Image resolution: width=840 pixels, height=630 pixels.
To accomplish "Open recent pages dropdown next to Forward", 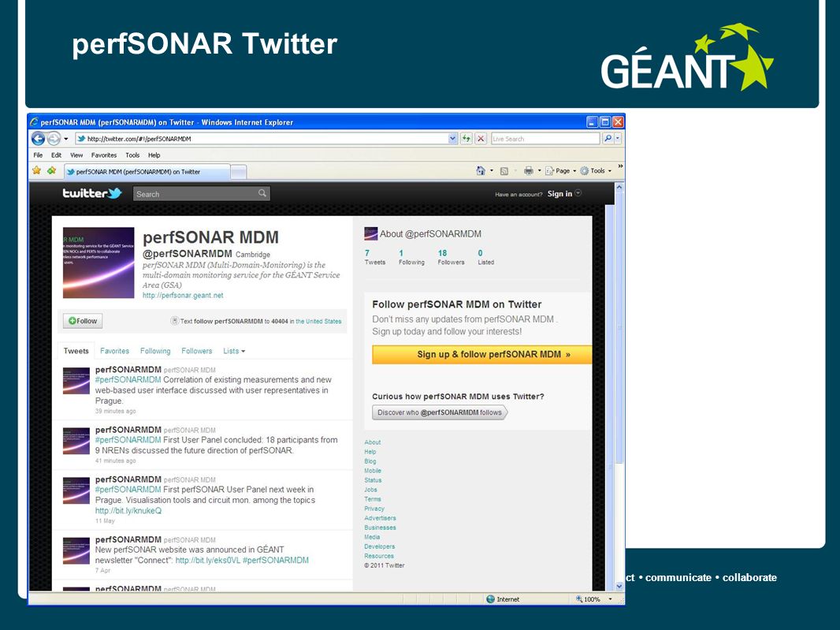I will tap(66, 138).
